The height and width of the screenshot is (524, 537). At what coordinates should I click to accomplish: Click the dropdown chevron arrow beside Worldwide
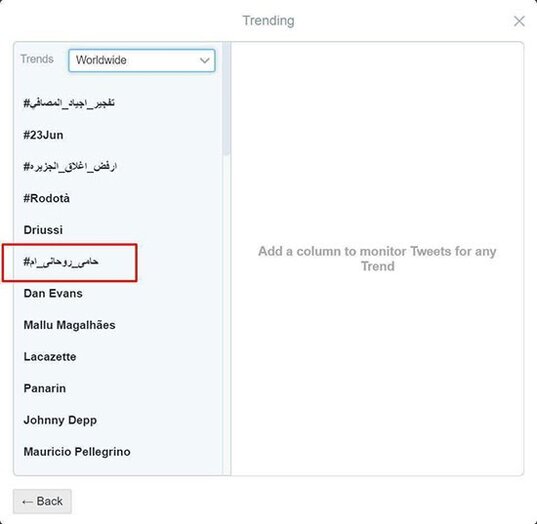[204, 61]
